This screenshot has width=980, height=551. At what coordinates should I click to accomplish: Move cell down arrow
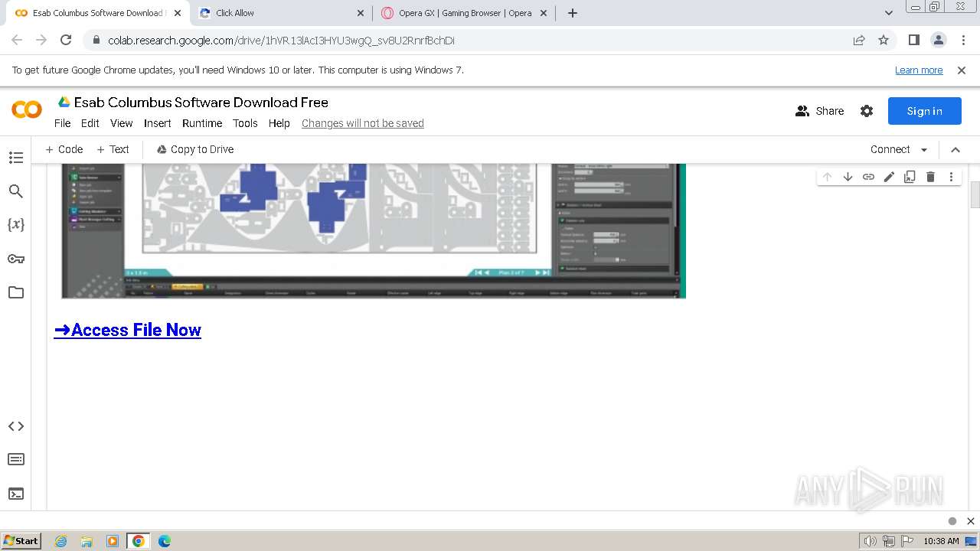[x=848, y=177]
